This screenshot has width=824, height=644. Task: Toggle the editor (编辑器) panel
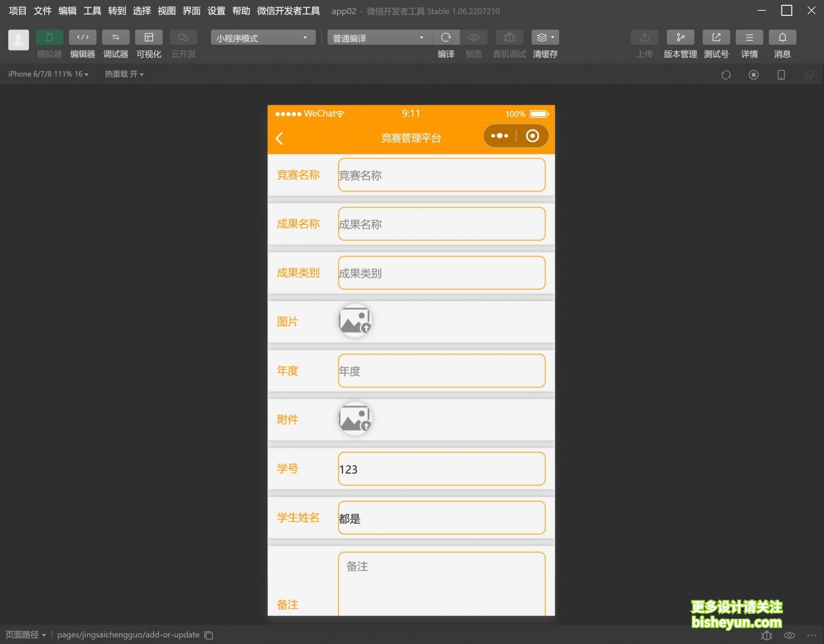pyautogui.click(x=82, y=38)
